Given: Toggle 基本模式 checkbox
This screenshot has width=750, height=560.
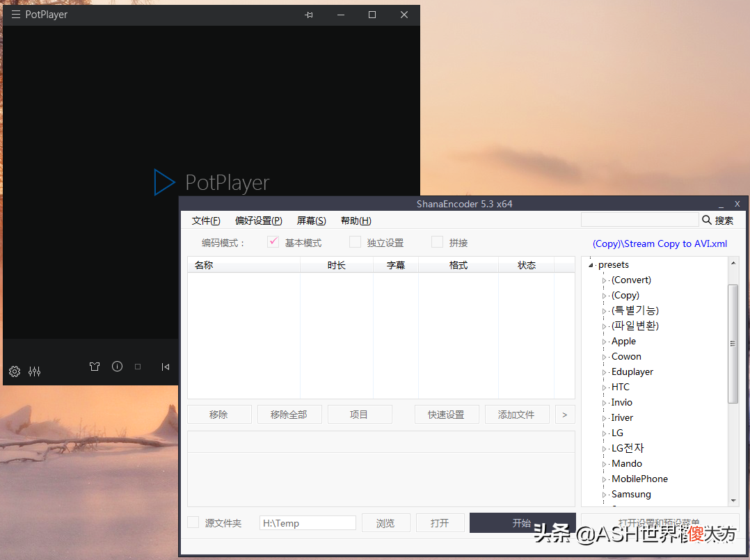Looking at the screenshot, I should [273, 241].
